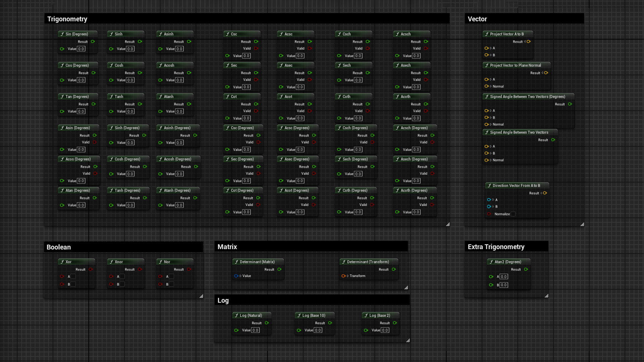The image size is (644, 362).
Task: Select the Acosh (Degrees) node title
Action: pyautogui.click(x=177, y=159)
